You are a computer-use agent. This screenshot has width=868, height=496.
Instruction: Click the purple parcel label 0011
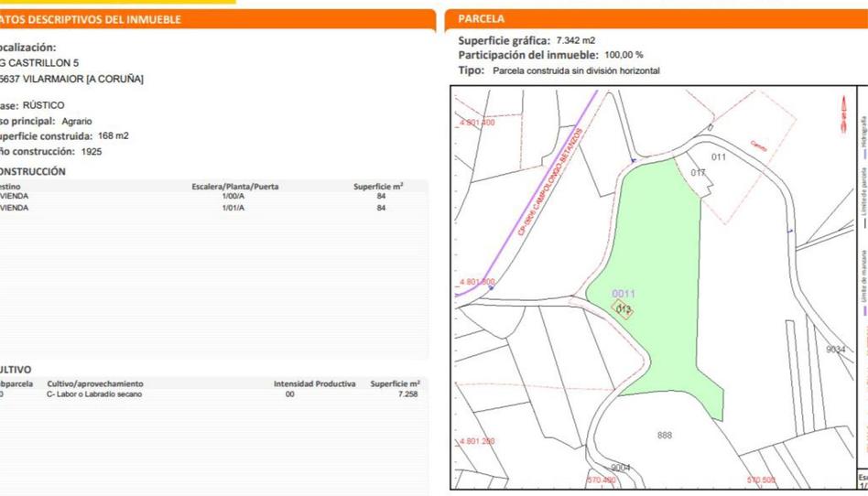pyautogui.click(x=624, y=294)
